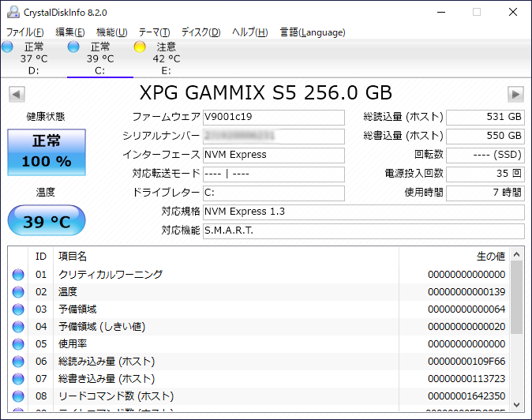Click status orb of ID 05 使用率 row
Screen dimensions: 532x420
click(18, 344)
